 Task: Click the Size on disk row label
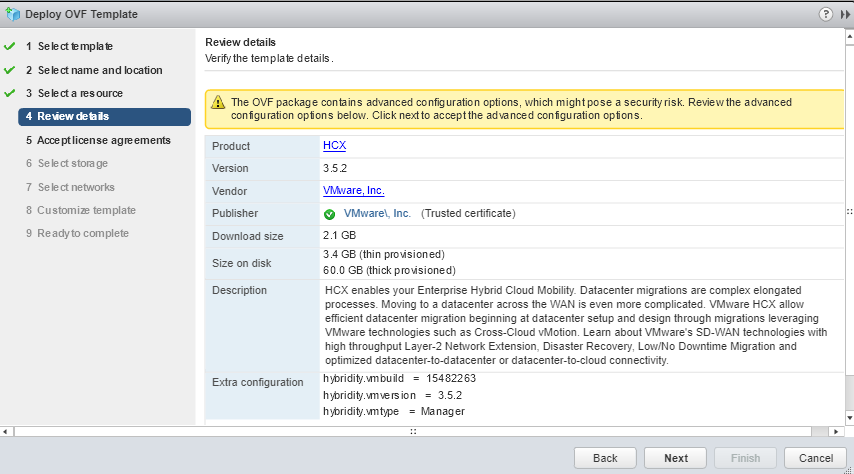(x=241, y=263)
